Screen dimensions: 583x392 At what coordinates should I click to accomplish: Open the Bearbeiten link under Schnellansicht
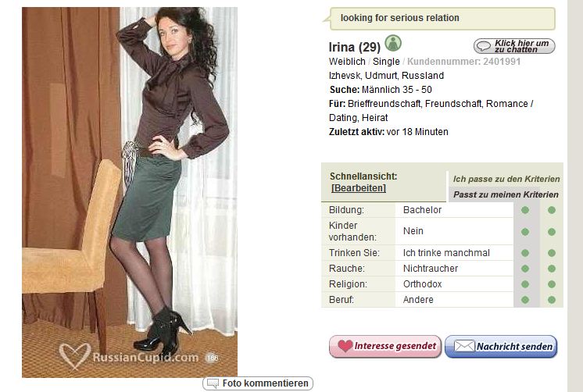point(359,188)
